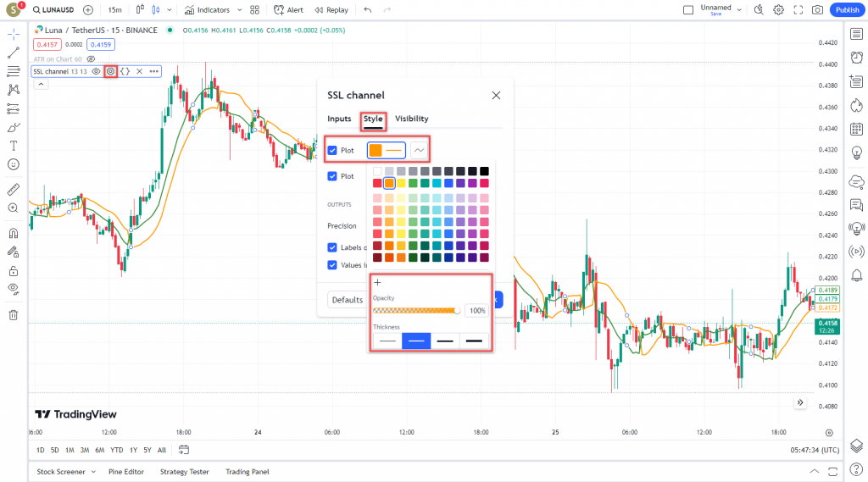Open the Alert button
Viewport: 868px width, 482px height.
click(288, 10)
